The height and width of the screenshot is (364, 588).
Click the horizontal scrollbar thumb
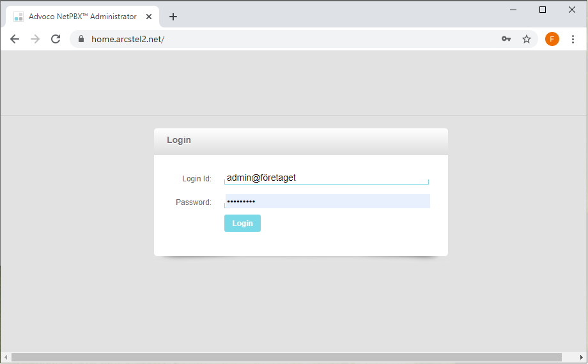click(x=286, y=357)
